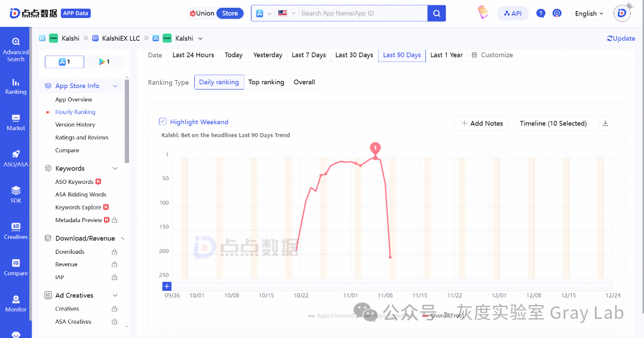
Task: Open the Ranking sidebar section
Action: coord(16,86)
